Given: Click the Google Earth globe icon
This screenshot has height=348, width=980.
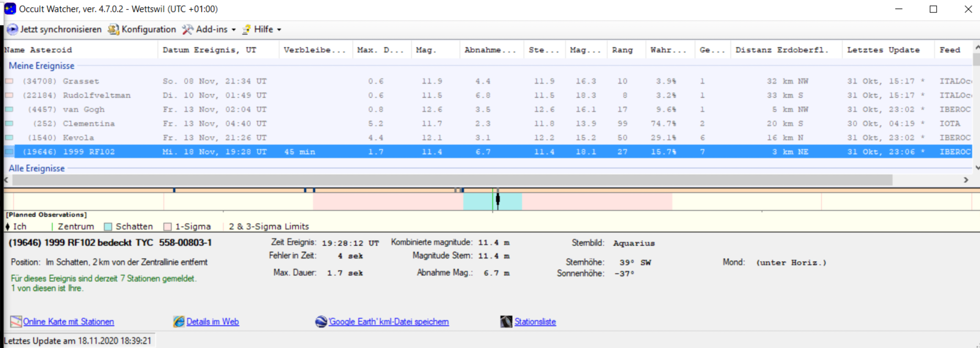Looking at the screenshot, I should [x=321, y=322].
